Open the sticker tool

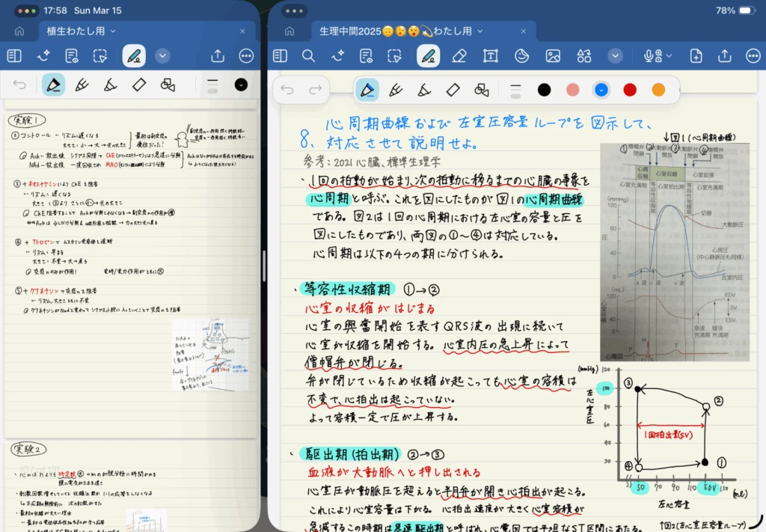521,56
